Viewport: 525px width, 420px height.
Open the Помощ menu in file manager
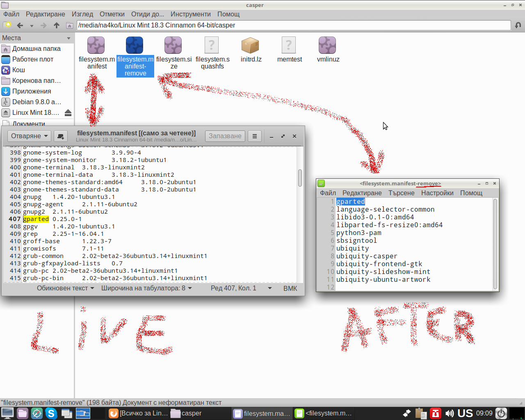pyautogui.click(x=228, y=14)
